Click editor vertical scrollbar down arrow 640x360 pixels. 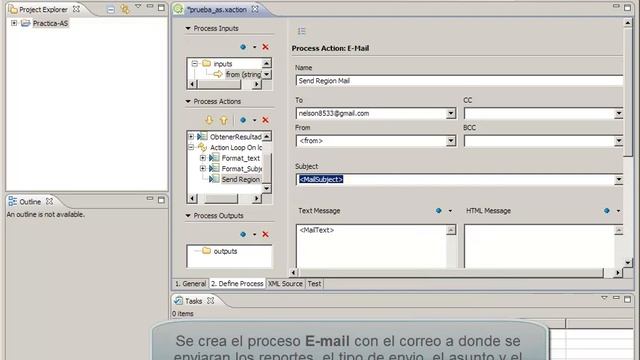click(628, 262)
